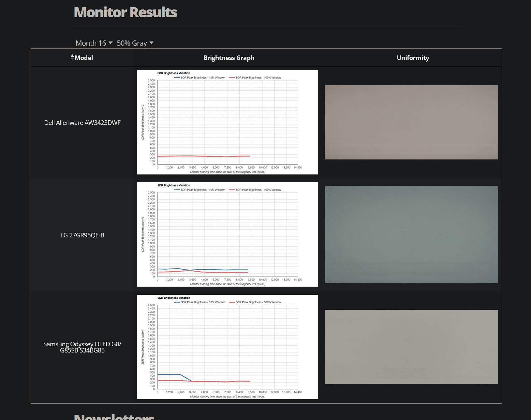Select the Dell Alienware AW3423DWF model name
Viewport: 531px width, 420px height.
point(82,123)
